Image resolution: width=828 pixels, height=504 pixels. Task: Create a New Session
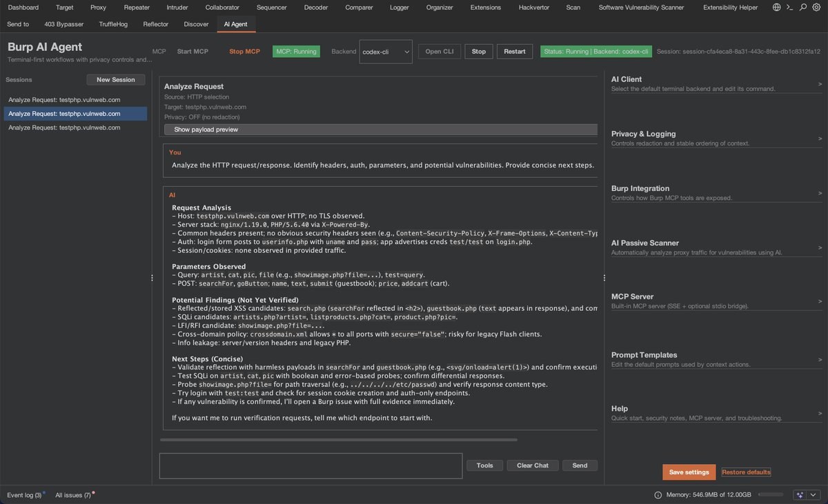pyautogui.click(x=116, y=80)
